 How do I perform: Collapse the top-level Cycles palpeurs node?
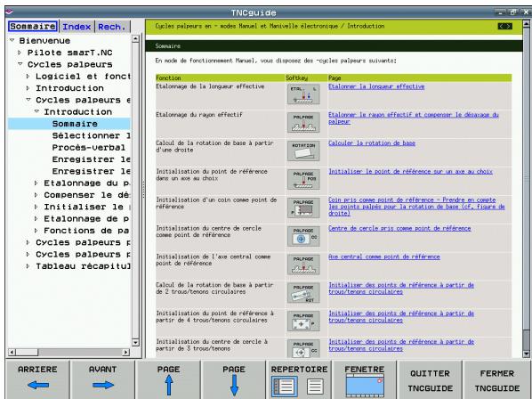20,64
